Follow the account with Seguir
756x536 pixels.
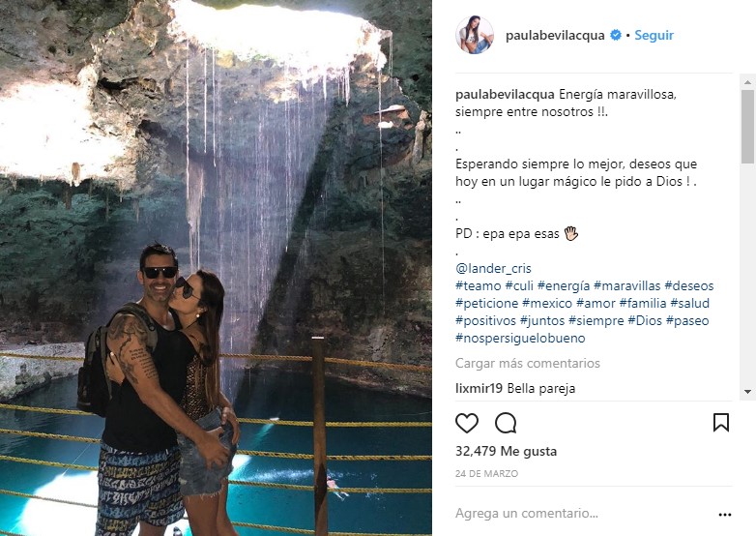coord(654,35)
